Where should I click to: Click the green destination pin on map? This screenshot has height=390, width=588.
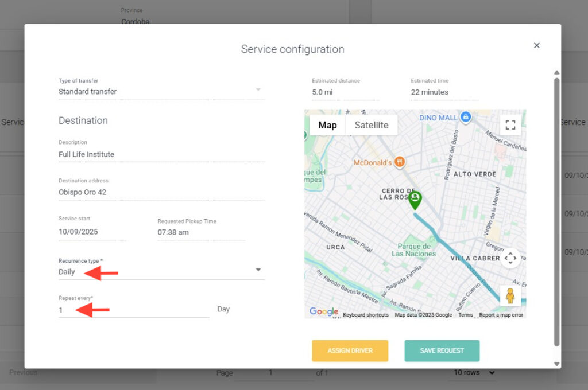[415, 200]
